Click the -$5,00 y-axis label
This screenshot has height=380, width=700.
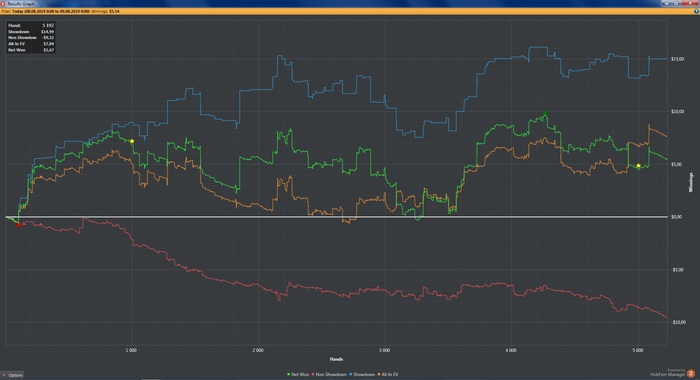click(677, 270)
